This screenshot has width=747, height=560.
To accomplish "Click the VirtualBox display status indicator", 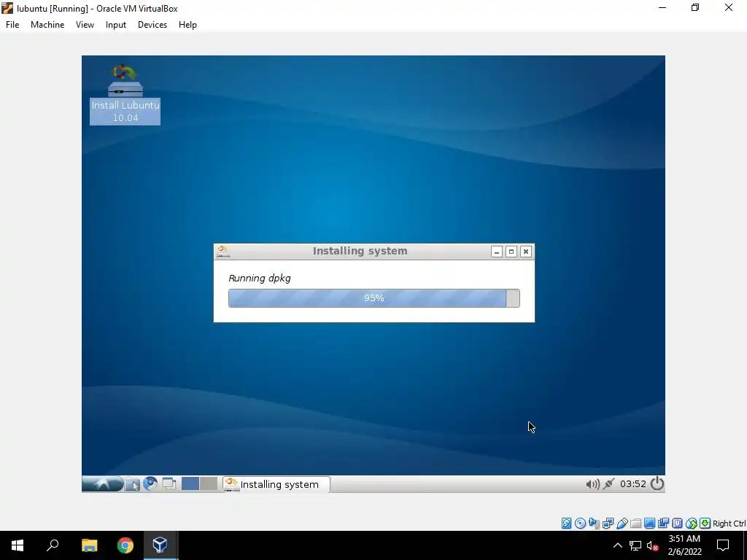I will click(649, 524).
